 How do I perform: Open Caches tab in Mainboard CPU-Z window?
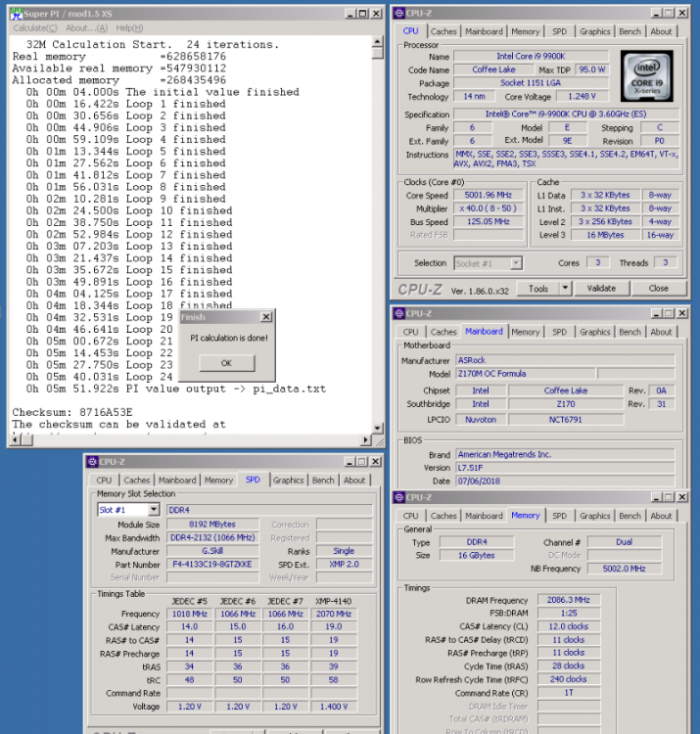click(443, 332)
